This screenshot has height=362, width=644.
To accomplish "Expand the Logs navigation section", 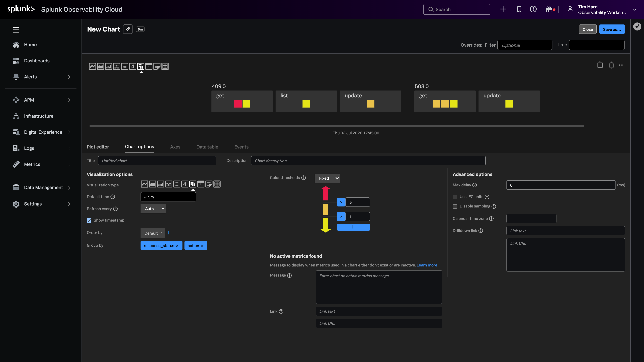I will pos(69,148).
